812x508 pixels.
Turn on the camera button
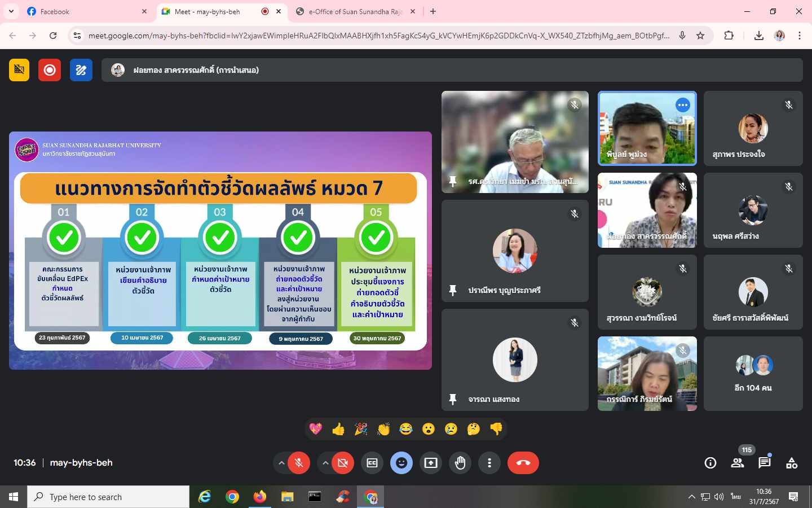(x=343, y=463)
